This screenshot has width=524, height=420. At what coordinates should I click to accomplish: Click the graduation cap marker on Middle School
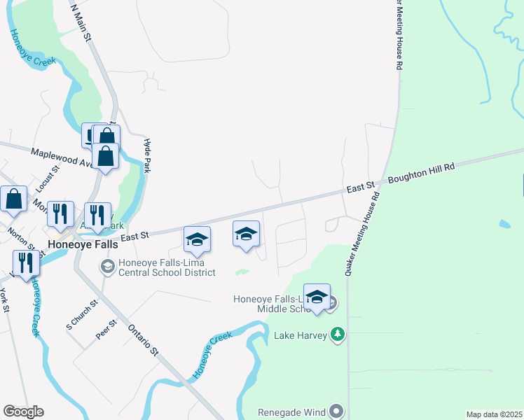point(317,298)
